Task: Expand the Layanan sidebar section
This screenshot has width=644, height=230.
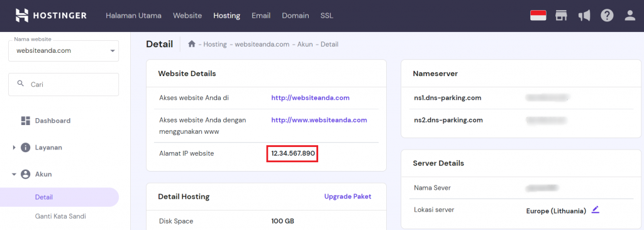Action: point(14,148)
